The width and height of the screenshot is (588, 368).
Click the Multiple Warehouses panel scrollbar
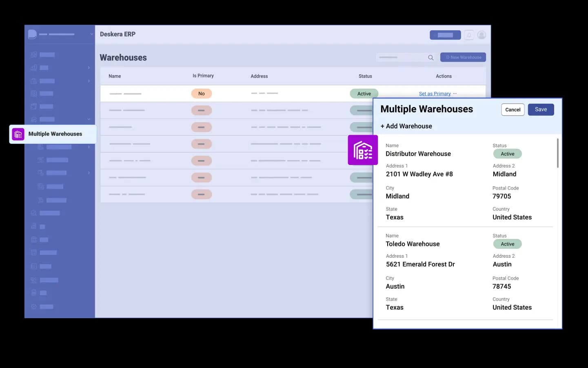557,153
